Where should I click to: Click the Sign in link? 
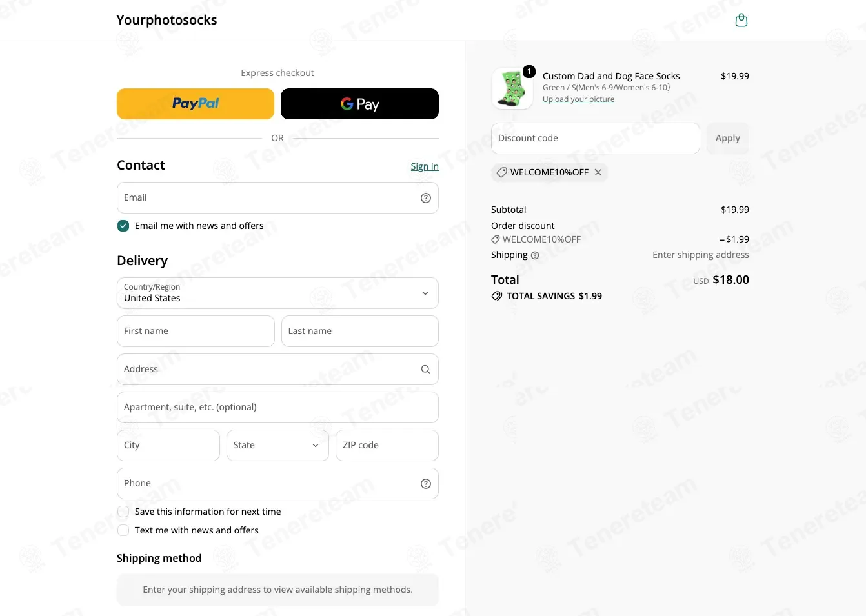(x=425, y=166)
